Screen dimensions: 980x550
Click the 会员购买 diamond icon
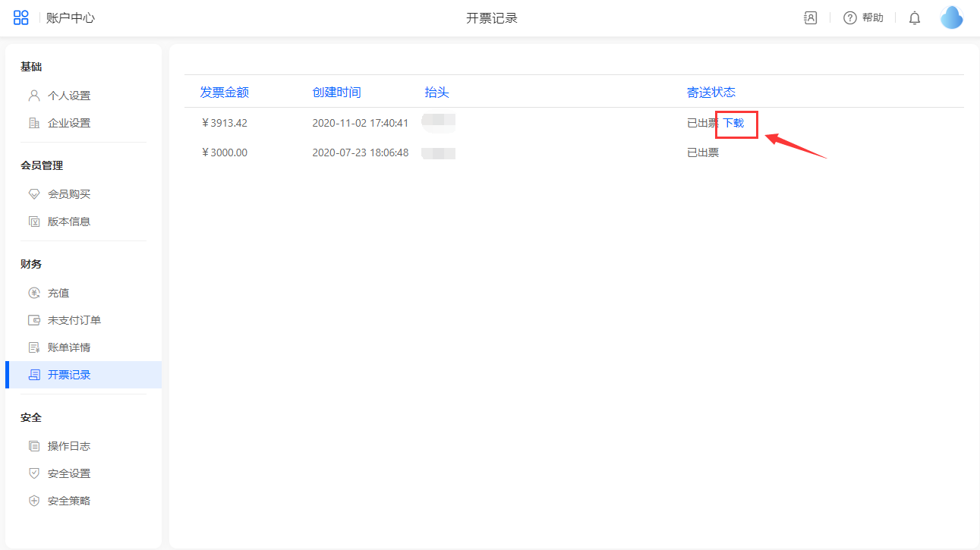pos(33,194)
